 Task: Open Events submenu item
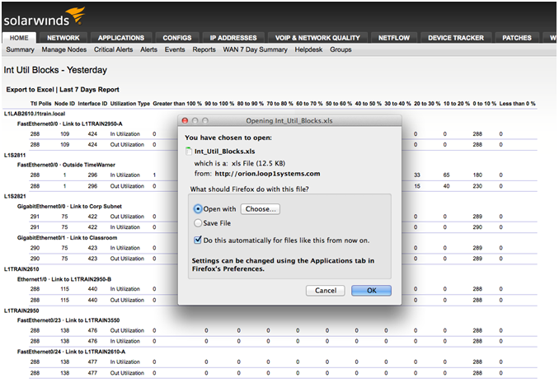point(175,49)
